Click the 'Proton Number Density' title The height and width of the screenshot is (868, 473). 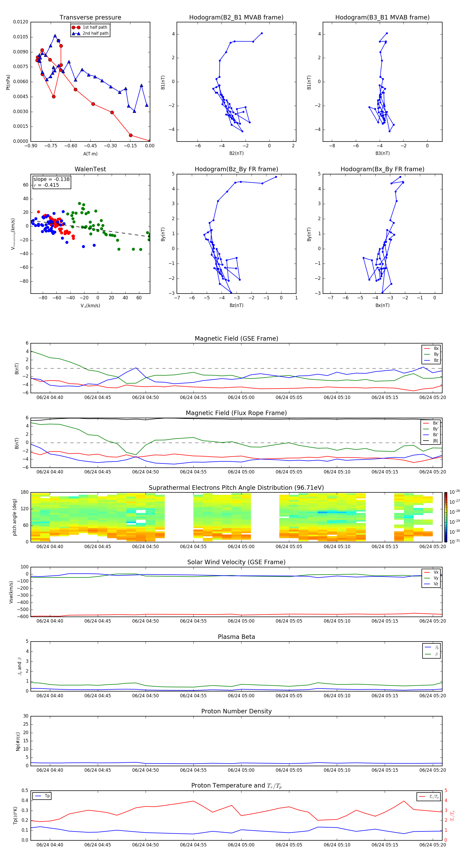pos(236,711)
